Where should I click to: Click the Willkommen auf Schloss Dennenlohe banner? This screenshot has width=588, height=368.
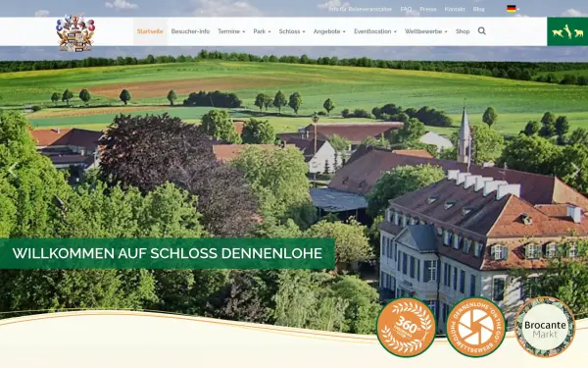[168, 253]
